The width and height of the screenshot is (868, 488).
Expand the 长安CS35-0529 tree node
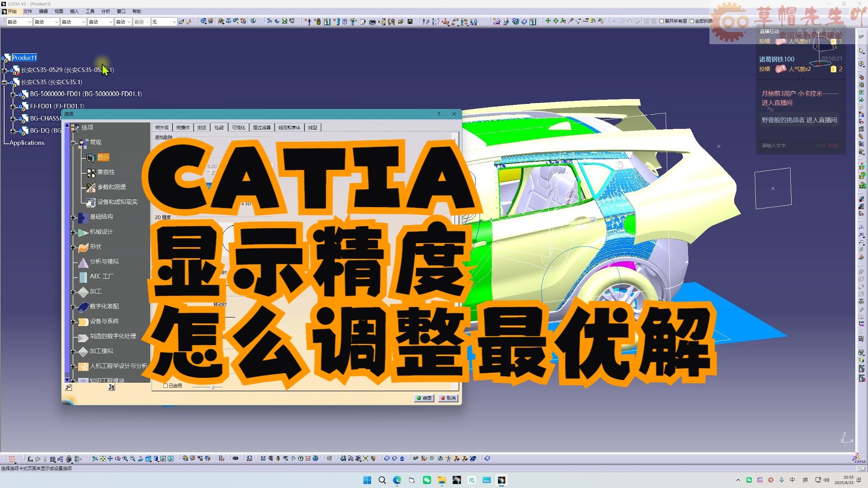pyautogui.click(x=5, y=70)
